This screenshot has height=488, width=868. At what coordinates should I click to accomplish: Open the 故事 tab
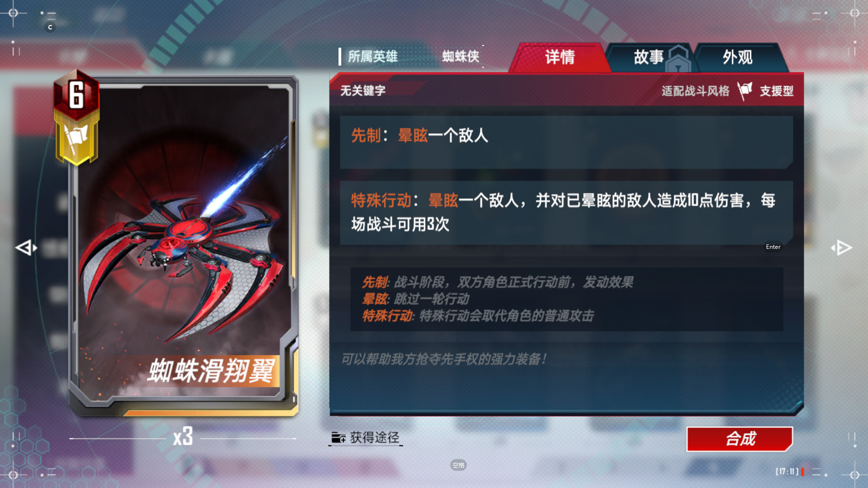coord(649,58)
